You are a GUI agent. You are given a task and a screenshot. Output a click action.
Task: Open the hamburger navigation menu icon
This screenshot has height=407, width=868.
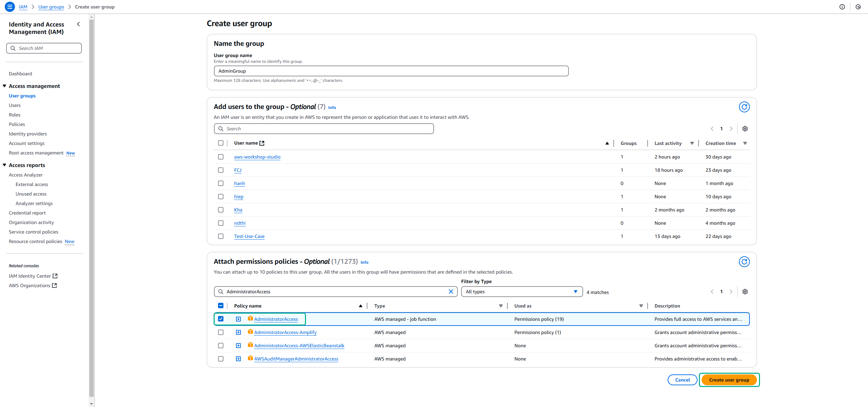click(10, 6)
